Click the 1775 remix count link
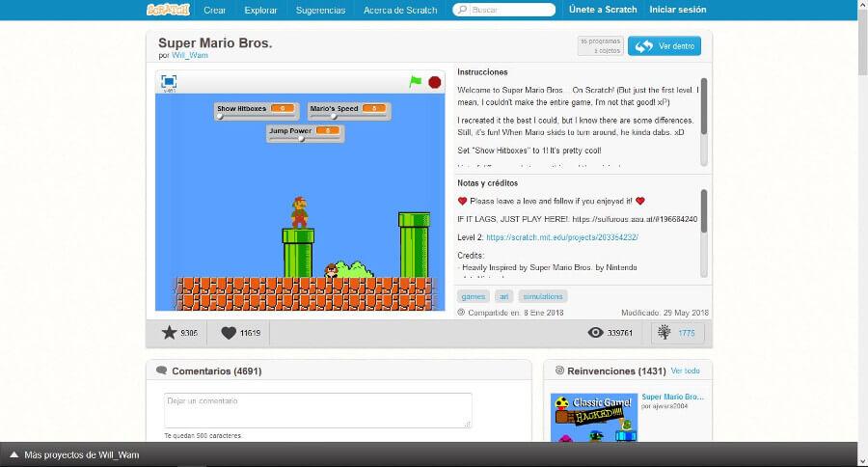Image resolution: width=868 pixels, height=467 pixels. [687, 333]
